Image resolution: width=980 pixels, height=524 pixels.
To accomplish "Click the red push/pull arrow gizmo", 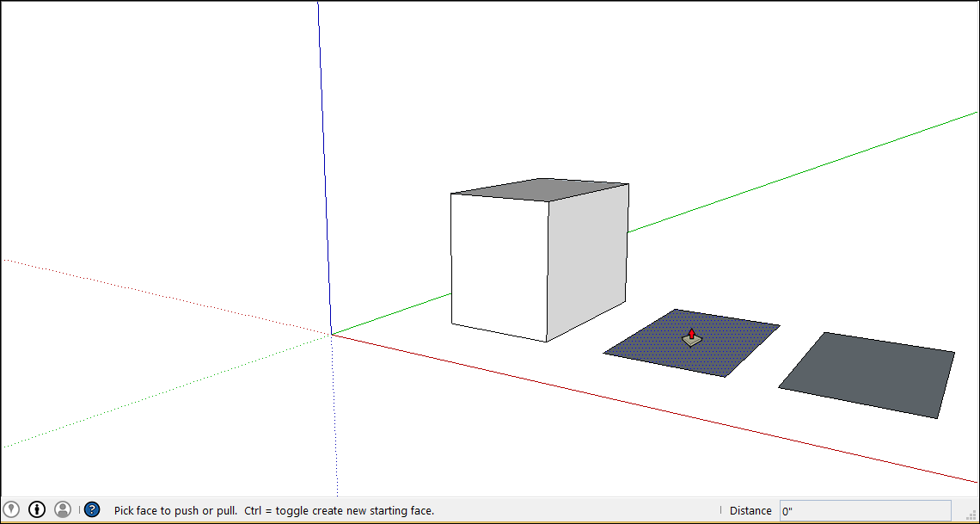I will (691, 336).
